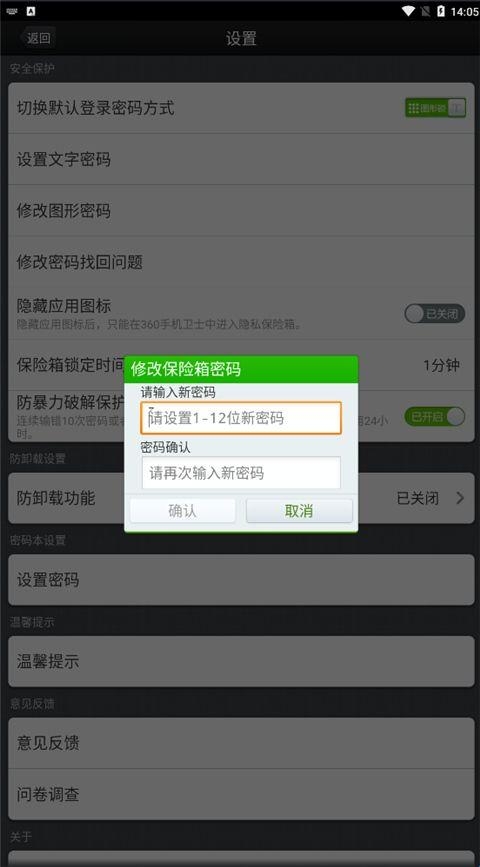Open the 保险箱锁定时间 1分钟 selector
Image resolution: width=480 pixels, height=867 pixels.
tap(441, 365)
